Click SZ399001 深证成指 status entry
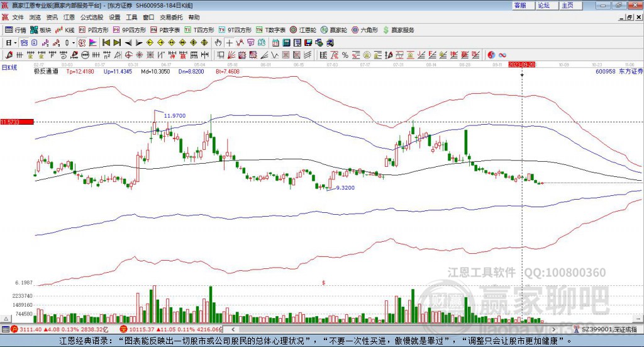 pyautogui.click(x=606, y=329)
